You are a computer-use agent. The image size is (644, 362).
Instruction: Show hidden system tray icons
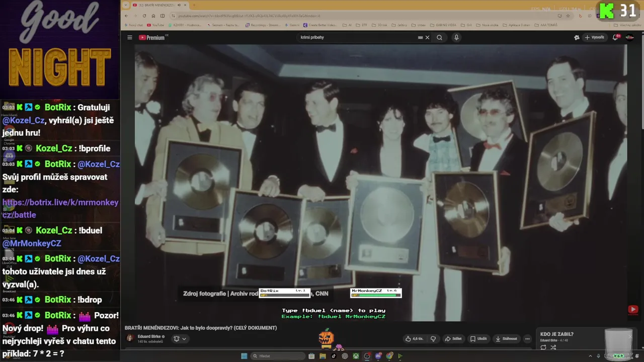point(590,356)
